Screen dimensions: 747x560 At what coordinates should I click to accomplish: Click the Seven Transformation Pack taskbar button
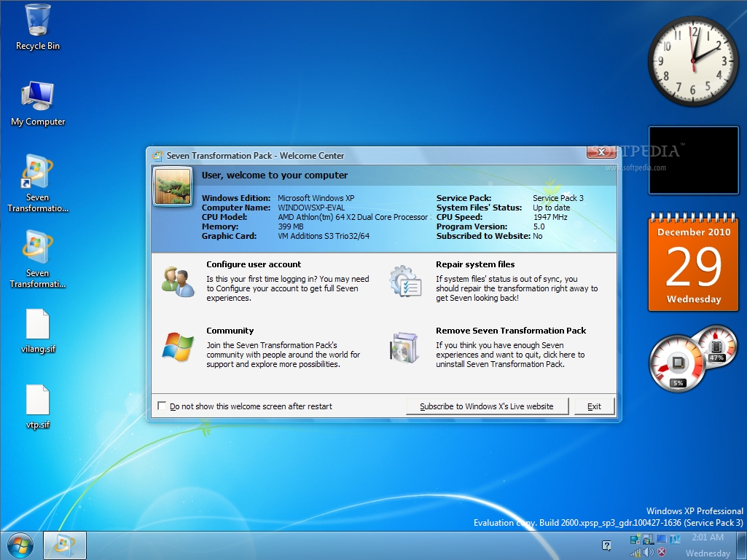pos(65,545)
